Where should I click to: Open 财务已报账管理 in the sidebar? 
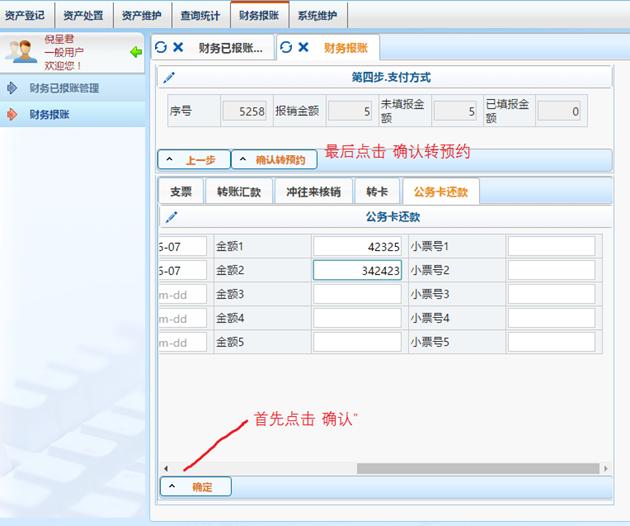(64, 88)
